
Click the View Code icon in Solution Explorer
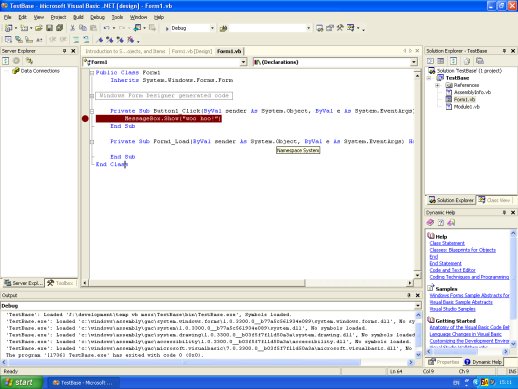click(431, 61)
